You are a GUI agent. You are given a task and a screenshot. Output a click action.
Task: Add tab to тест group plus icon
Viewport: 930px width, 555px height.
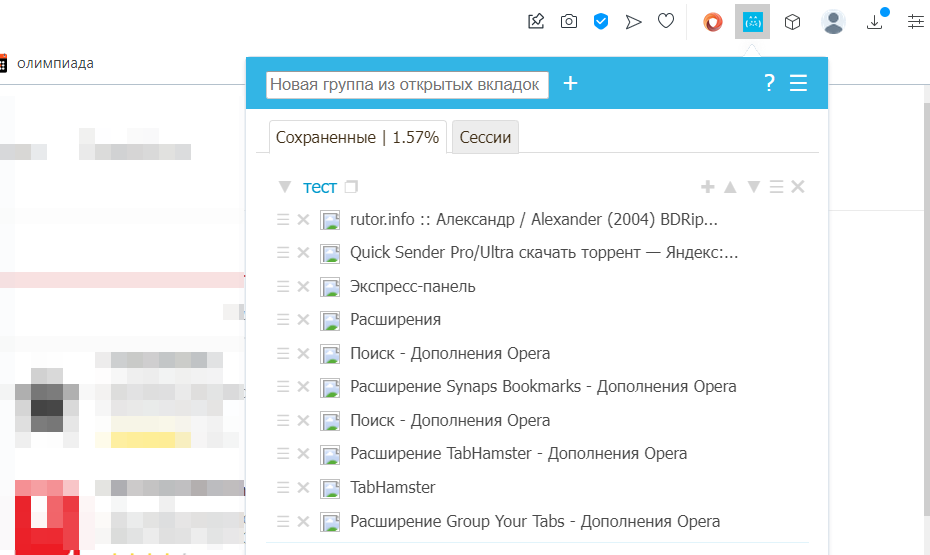click(x=708, y=187)
